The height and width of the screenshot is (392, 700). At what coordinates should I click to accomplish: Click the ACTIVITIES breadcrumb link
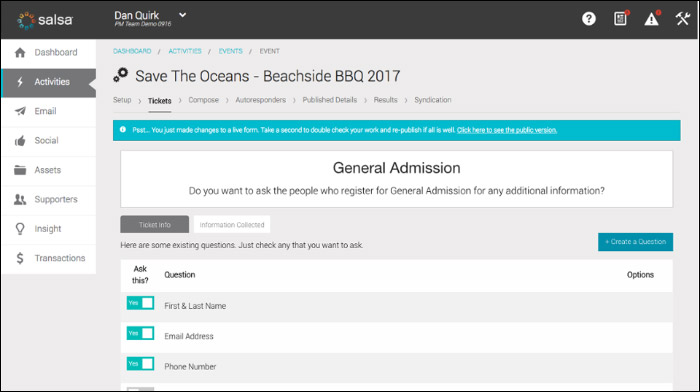185,51
